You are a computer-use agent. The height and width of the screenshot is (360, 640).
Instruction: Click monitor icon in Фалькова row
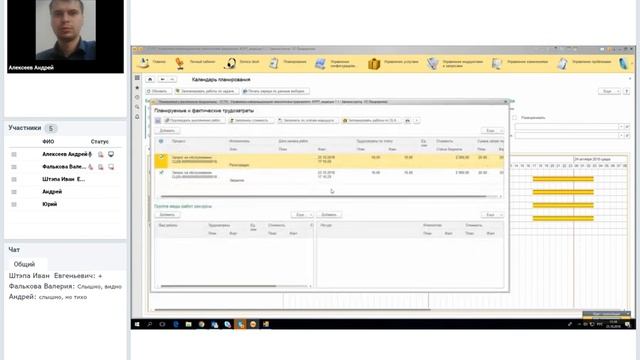(111, 167)
